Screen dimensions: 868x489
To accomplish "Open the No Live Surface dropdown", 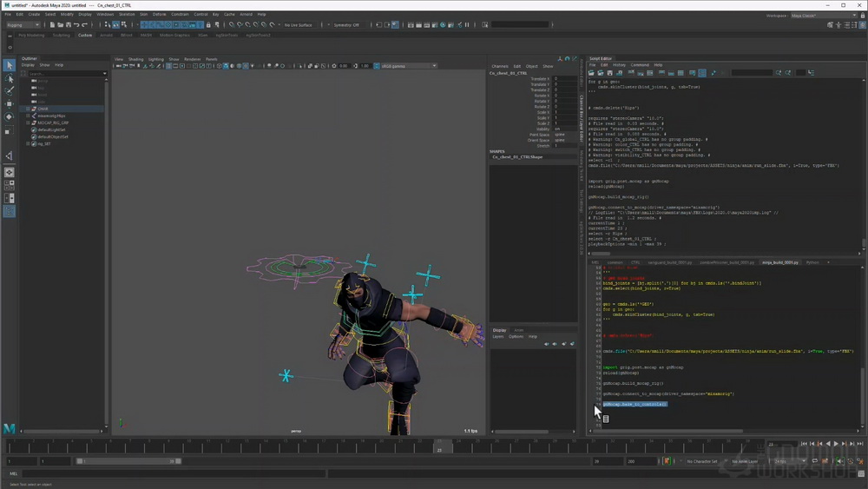I will (x=299, y=25).
